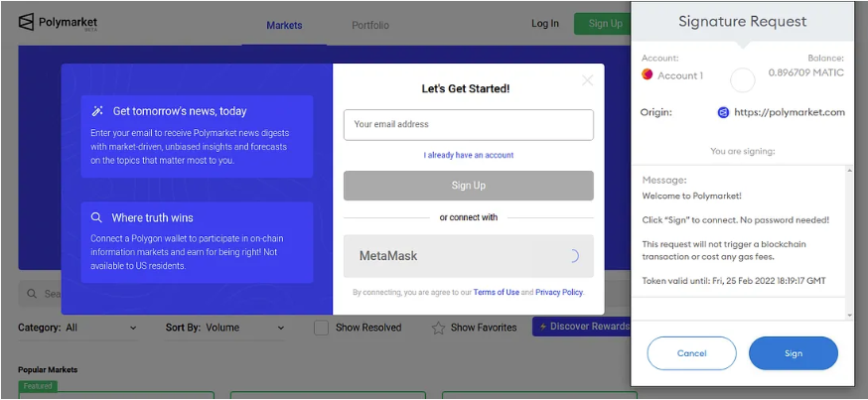
Task: Click the Welcome to Polymarket! message text
Action: pos(692,196)
